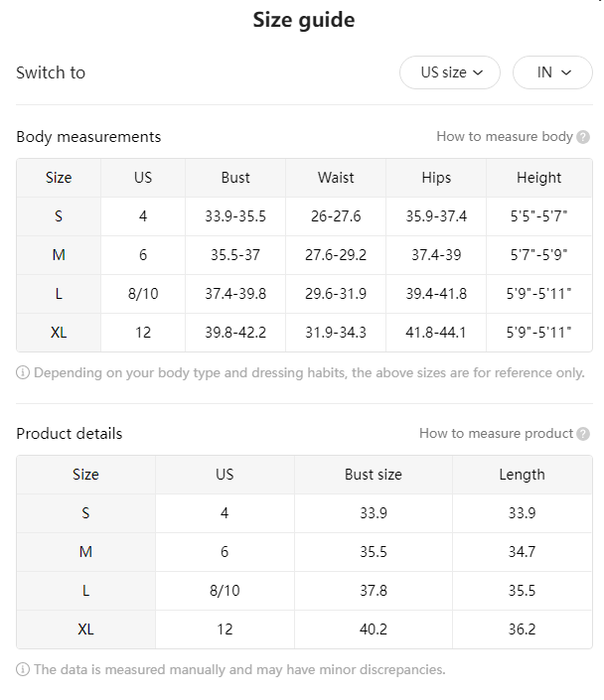Select the XL row in Body measurements table
Viewport: 604px width, 700px height.
304,333
